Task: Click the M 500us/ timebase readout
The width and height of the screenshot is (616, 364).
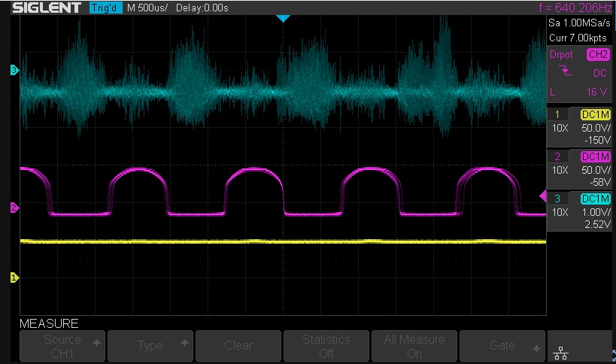Action: 147,8
